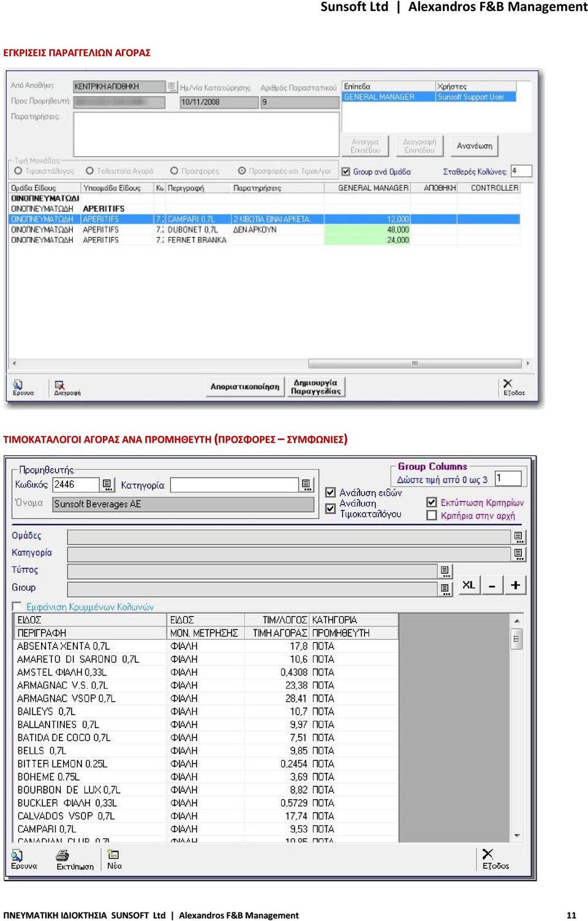Click the Ανανέωση button
This screenshot has height=921, width=588.
click(x=475, y=146)
